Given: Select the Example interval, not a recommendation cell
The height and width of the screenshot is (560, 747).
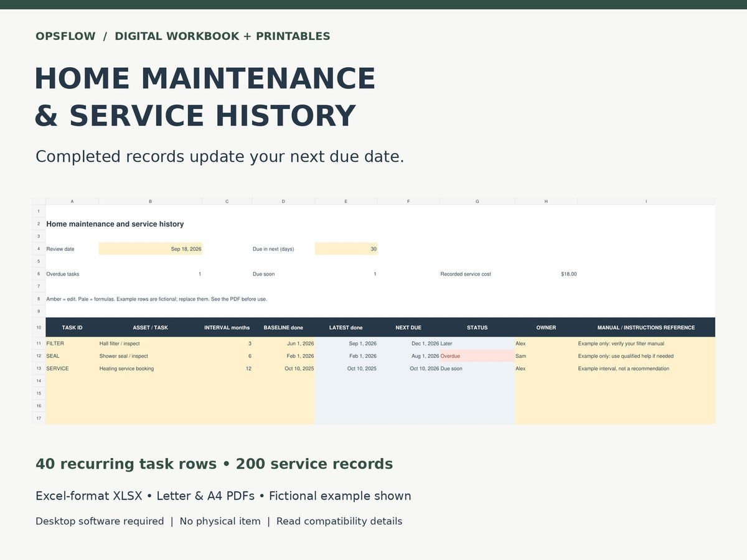Looking at the screenshot, I should 646,368.
